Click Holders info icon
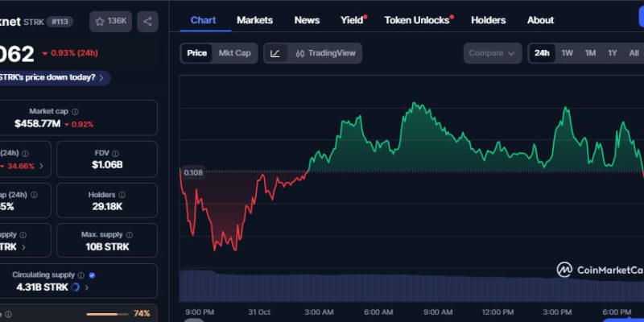The image size is (644, 322). (x=122, y=195)
